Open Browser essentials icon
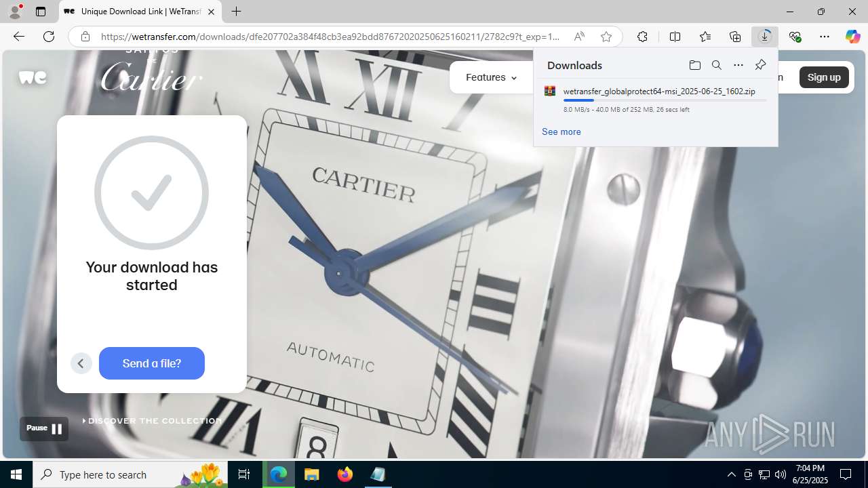The height and width of the screenshot is (488, 868). pos(795,37)
